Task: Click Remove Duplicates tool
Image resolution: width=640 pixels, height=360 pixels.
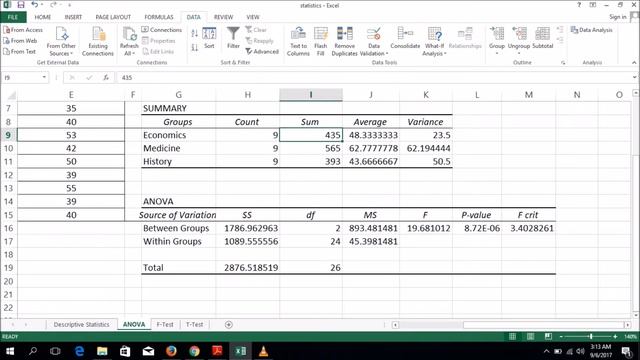Action: 344,41
